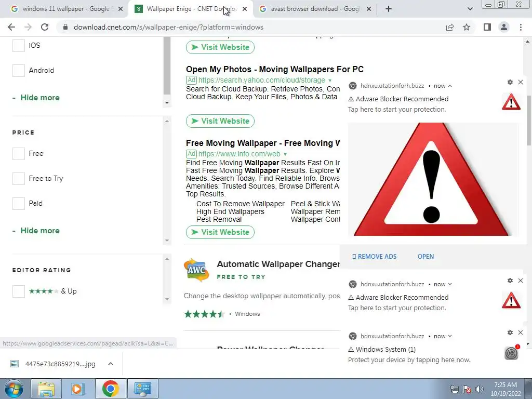This screenshot has width=532, height=399.
Task: Open the Open My Photos ad headline
Action: 274,70
